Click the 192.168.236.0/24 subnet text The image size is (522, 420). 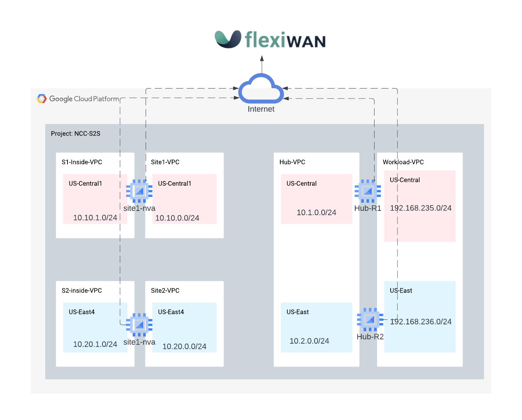(421, 322)
